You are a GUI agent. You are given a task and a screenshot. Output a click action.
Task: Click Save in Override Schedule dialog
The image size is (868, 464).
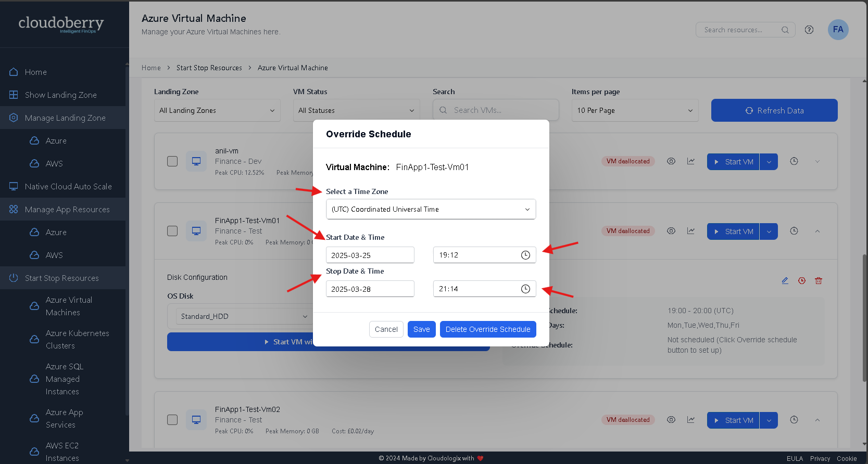pos(422,329)
